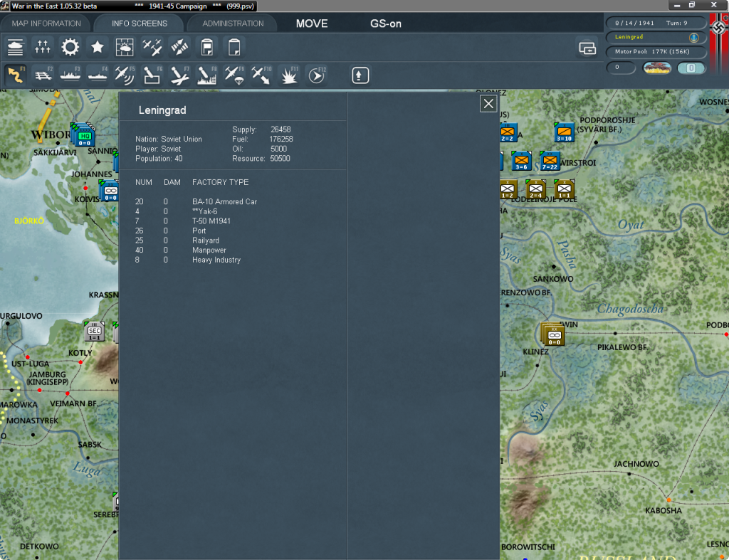Select the F10 air transfer icon
Viewport: 729px width, 560px height.
[261, 75]
